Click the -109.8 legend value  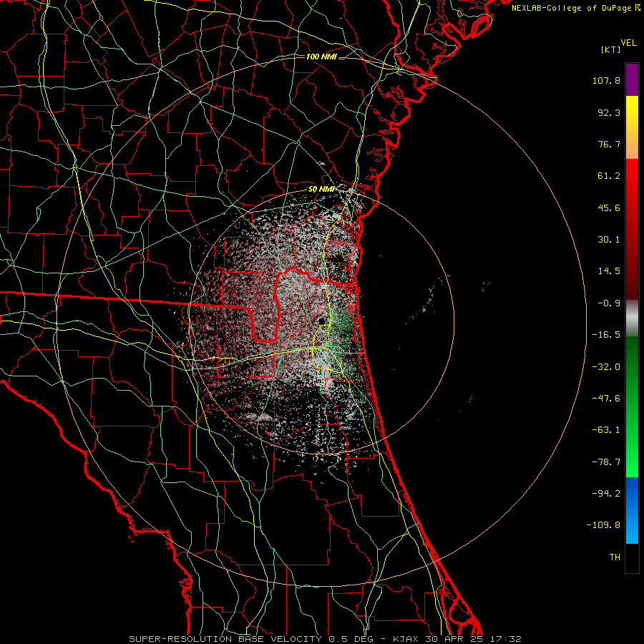click(x=603, y=525)
